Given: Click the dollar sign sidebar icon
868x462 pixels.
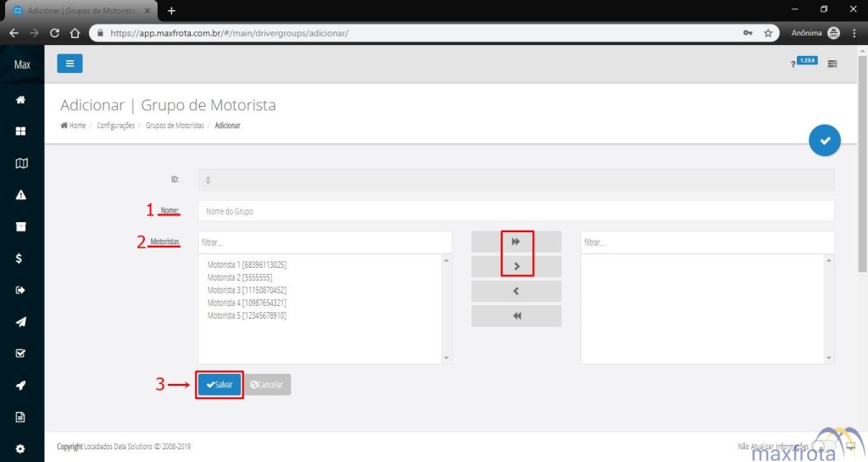Looking at the screenshot, I should (x=21, y=259).
